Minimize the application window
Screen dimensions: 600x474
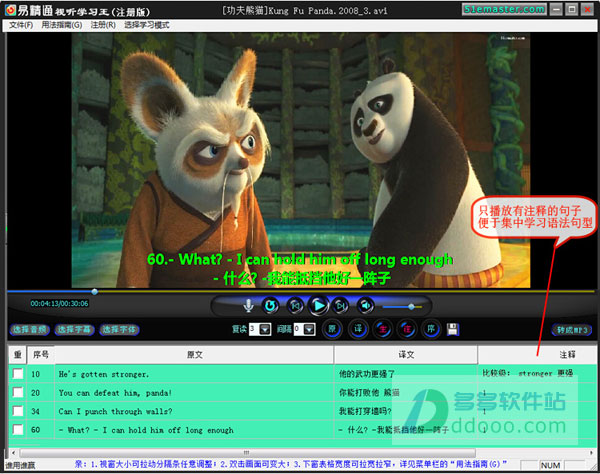pos(557,9)
